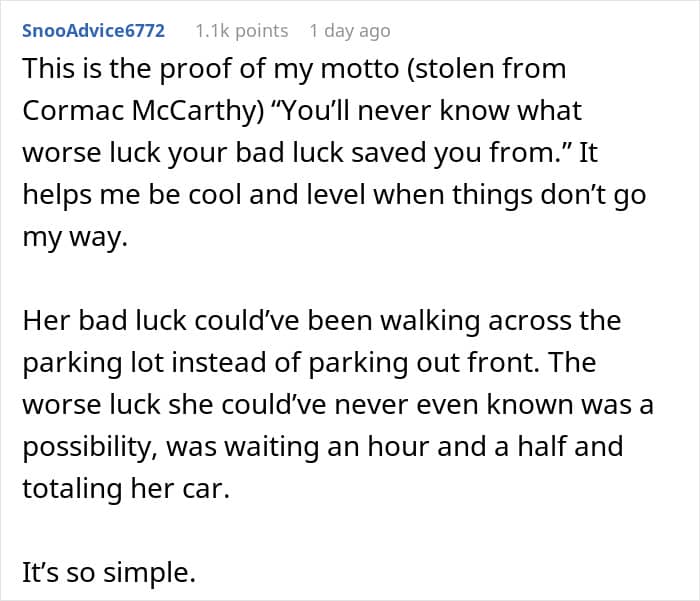Click the line 'parking lot instead of parking'

point(309,363)
